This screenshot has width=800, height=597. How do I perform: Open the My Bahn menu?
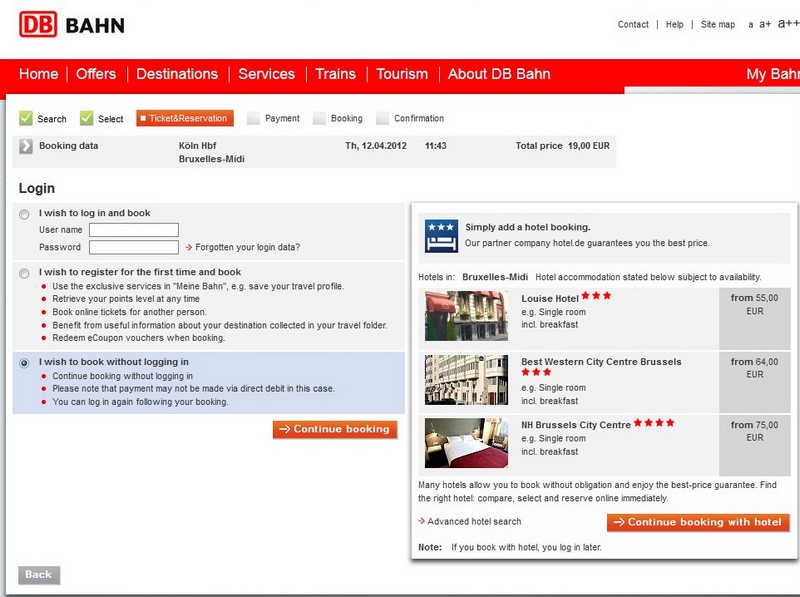(x=773, y=74)
